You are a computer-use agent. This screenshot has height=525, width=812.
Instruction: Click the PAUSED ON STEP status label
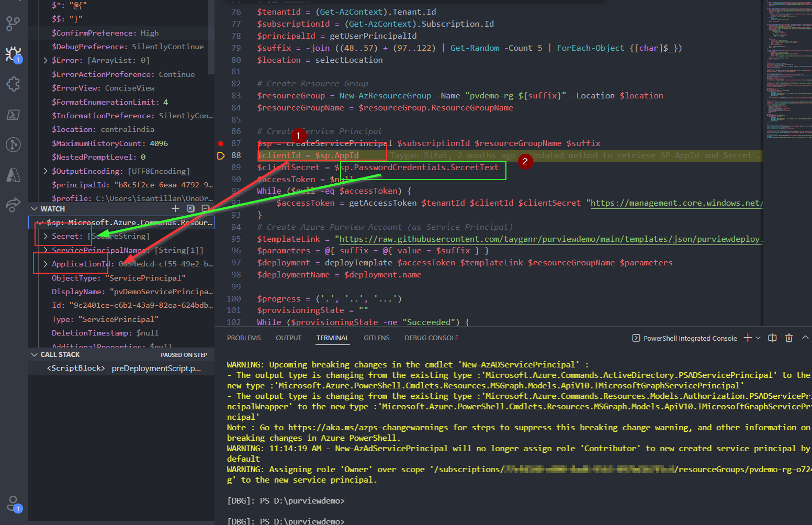click(x=184, y=355)
